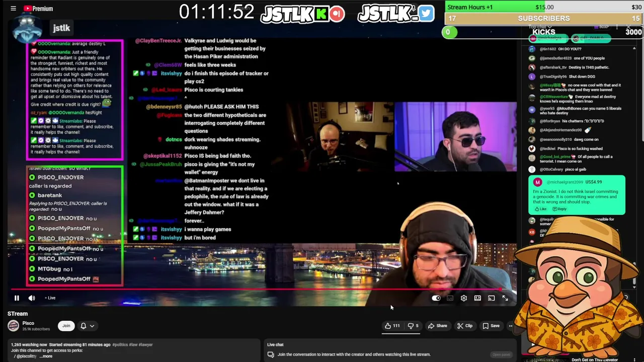Open more actions three-dot menu below video
The height and width of the screenshot is (362, 644).
tap(510, 326)
